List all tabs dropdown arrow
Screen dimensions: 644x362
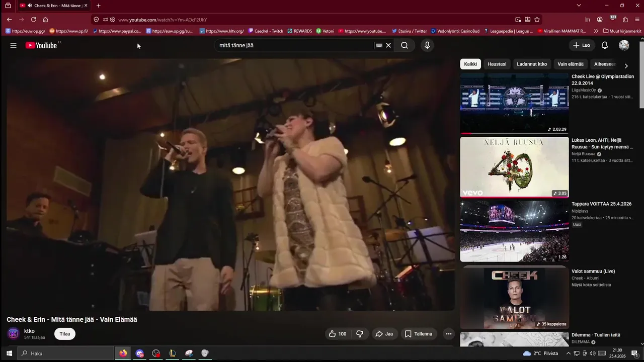[x=579, y=6]
